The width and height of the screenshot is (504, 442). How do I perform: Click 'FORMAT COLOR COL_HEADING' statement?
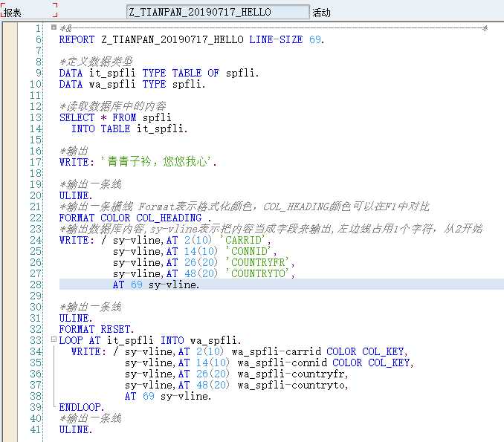(x=135, y=218)
